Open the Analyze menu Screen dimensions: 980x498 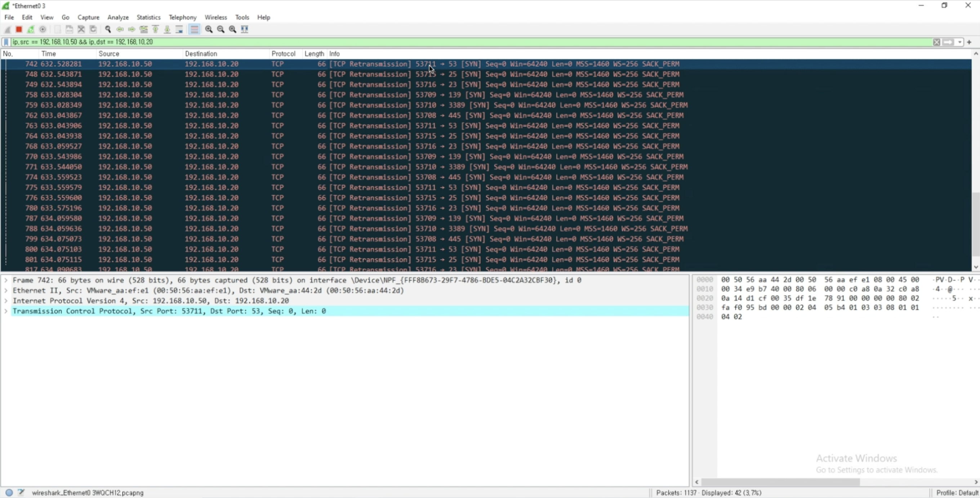(x=118, y=17)
